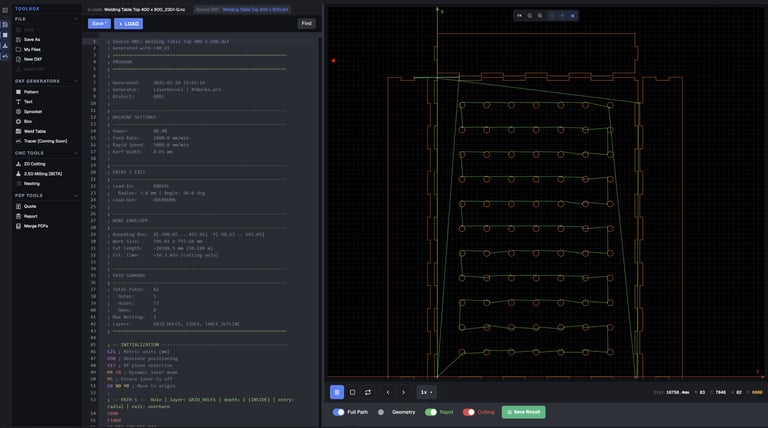
Task: Disable the Rapid moves toggle
Action: [431, 412]
